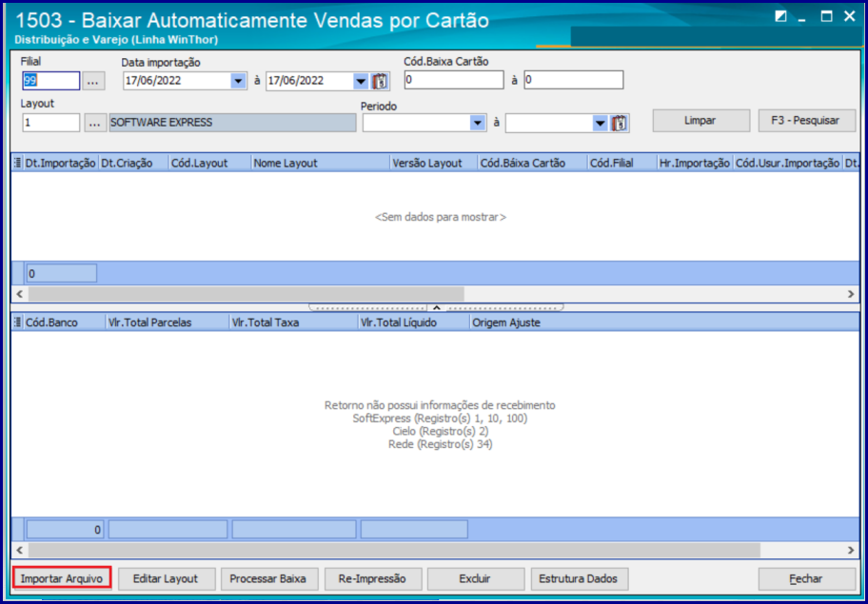Sort by Versão Layout column header
The image size is (868, 604).
[x=433, y=164]
